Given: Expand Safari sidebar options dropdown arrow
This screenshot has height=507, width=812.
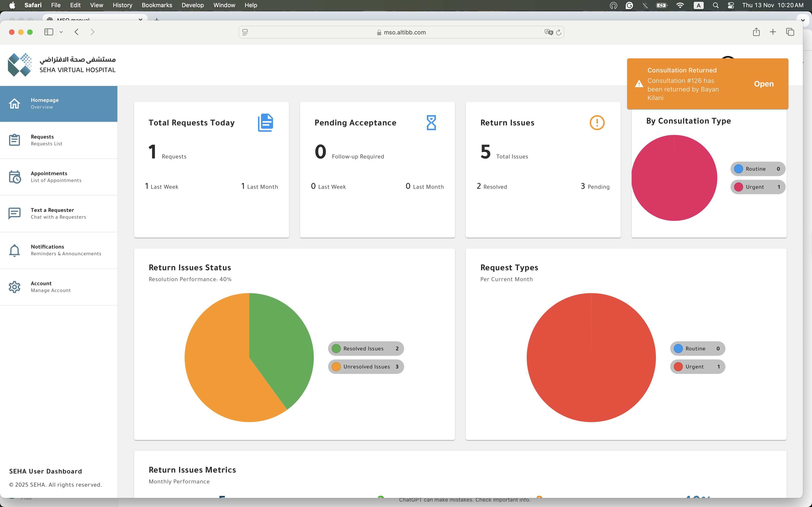Looking at the screenshot, I should pyautogui.click(x=61, y=32).
